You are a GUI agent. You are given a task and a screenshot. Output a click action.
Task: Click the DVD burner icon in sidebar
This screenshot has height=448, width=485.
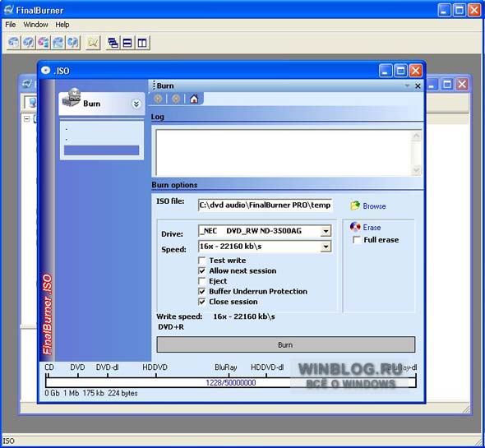[x=72, y=98]
